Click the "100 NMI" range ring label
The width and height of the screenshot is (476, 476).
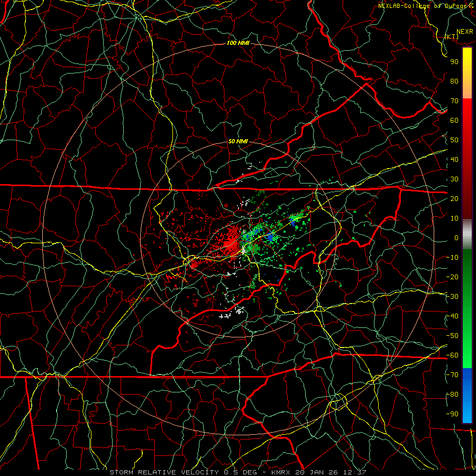[238, 43]
